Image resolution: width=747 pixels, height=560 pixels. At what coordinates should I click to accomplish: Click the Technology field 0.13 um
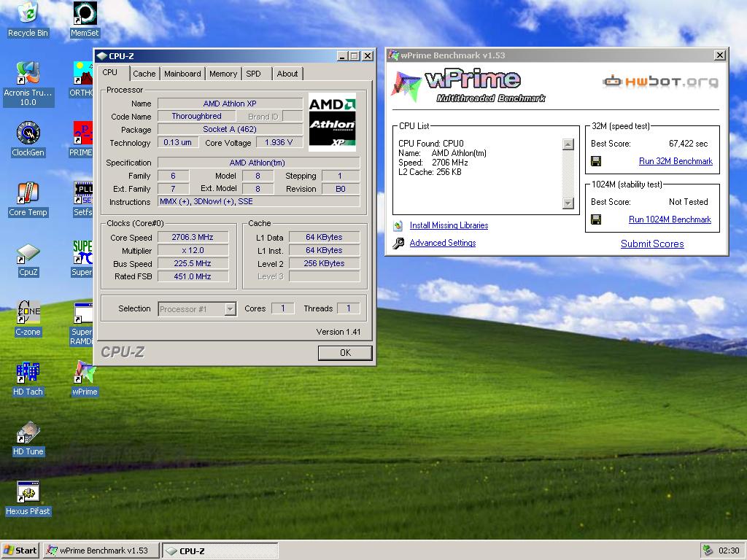pos(178,142)
